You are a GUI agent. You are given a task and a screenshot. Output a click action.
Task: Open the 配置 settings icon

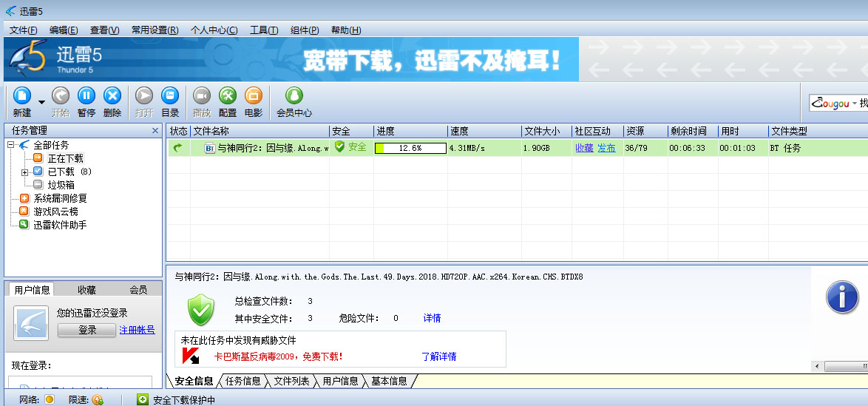pyautogui.click(x=228, y=96)
